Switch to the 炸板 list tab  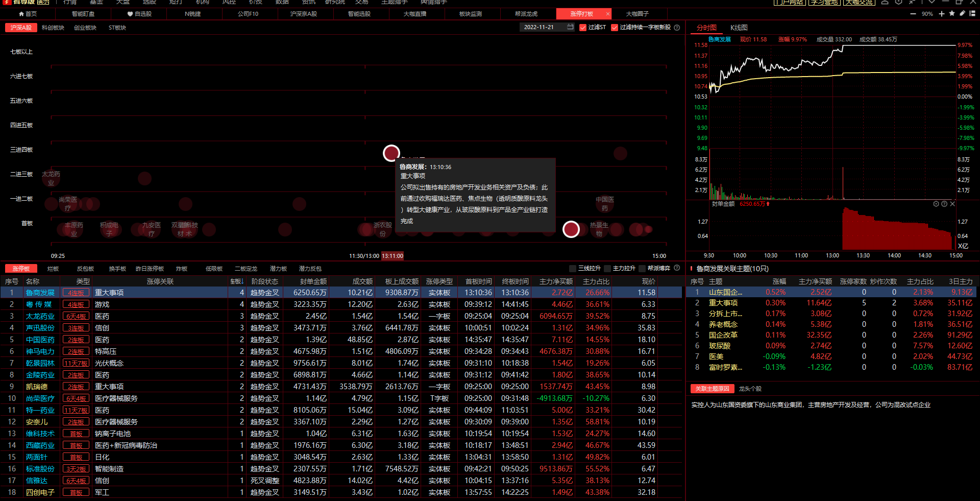[182, 269]
